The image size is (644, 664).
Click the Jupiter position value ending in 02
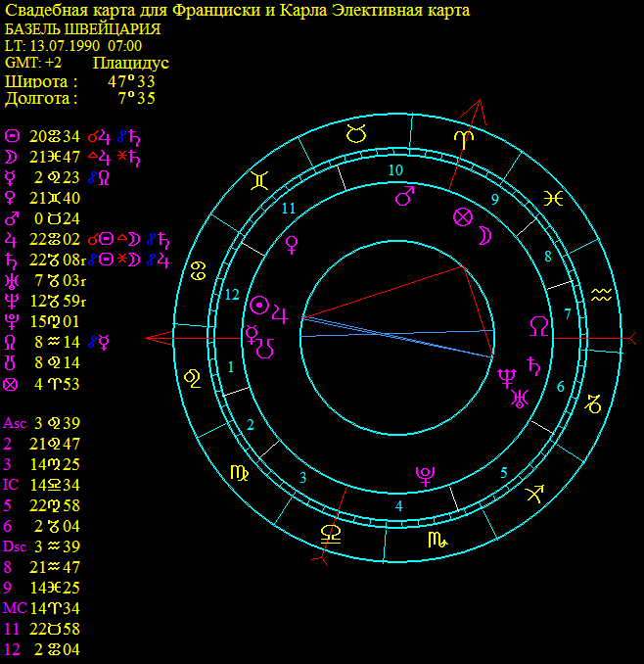tap(55, 240)
